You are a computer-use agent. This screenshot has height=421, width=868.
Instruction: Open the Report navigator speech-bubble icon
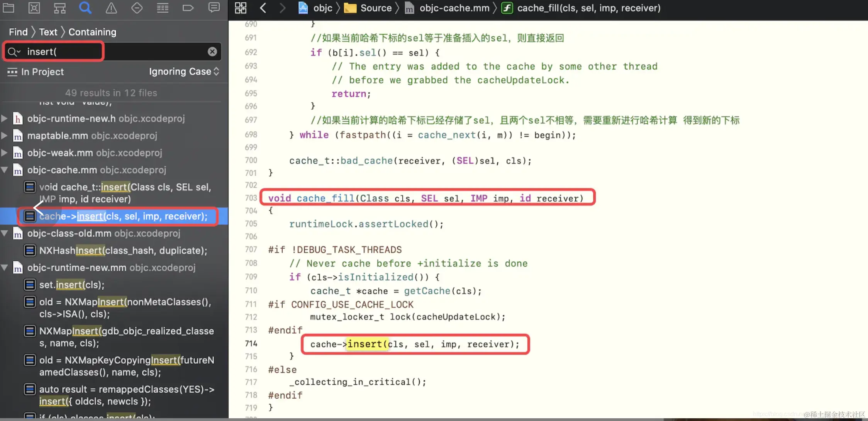point(214,8)
